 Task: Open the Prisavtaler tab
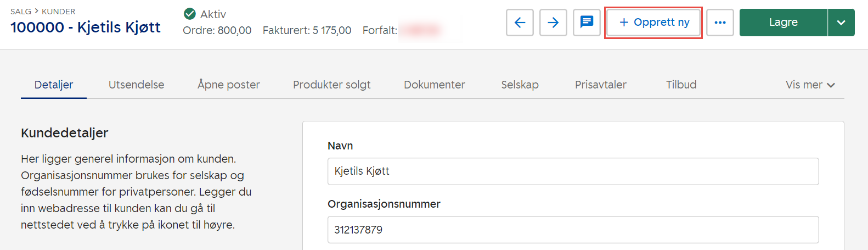click(600, 85)
